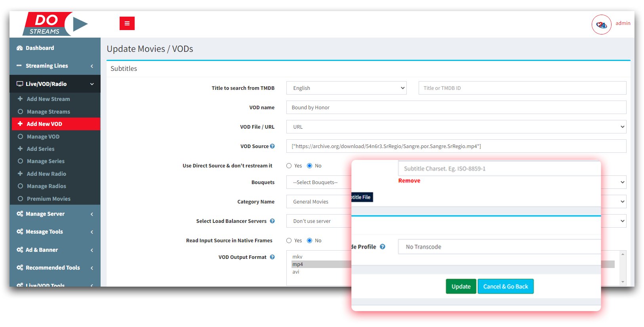Select Yes for Read Input Source Native Frames
Image resolution: width=644 pixels, height=327 pixels.
(289, 241)
